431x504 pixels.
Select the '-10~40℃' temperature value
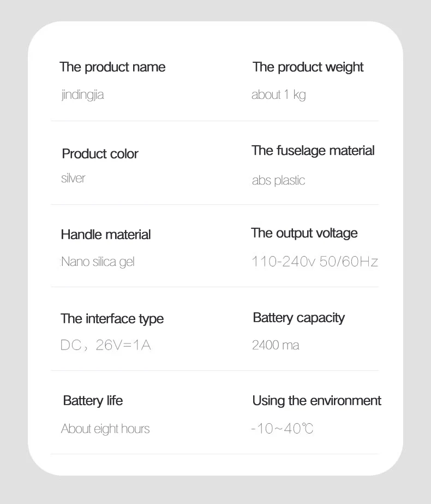(x=282, y=429)
